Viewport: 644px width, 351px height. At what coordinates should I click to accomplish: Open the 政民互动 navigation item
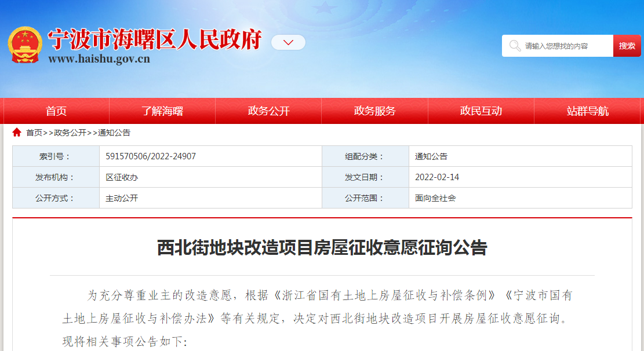[481, 111]
